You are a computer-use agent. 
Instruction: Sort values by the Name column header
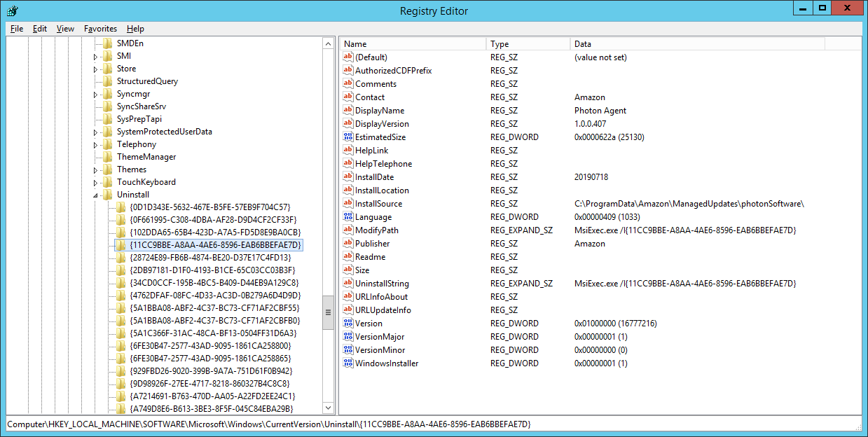tap(413, 43)
